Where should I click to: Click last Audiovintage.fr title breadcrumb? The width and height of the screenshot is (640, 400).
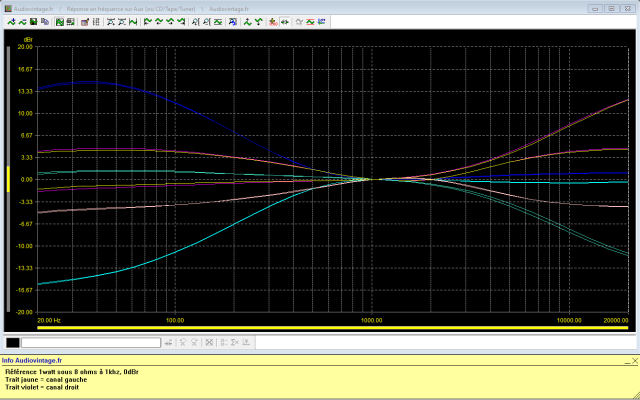pos(229,9)
